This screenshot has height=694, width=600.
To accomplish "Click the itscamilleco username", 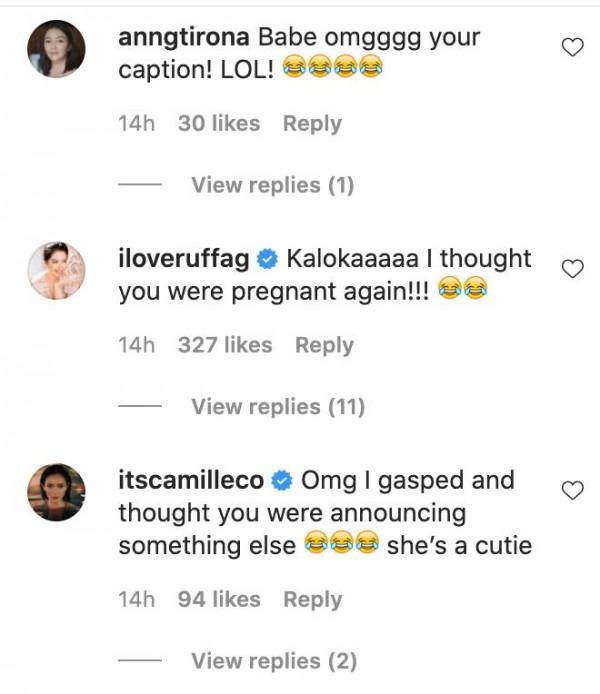I will [x=190, y=481].
